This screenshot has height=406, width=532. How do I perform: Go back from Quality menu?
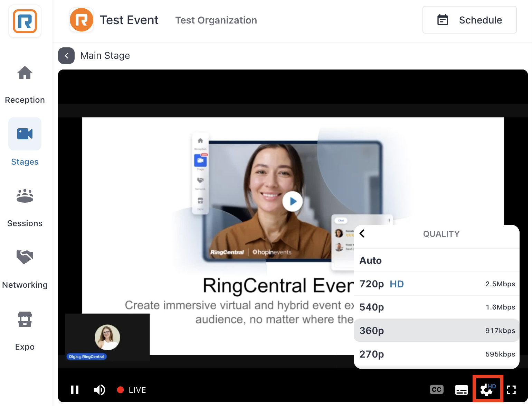(x=362, y=234)
